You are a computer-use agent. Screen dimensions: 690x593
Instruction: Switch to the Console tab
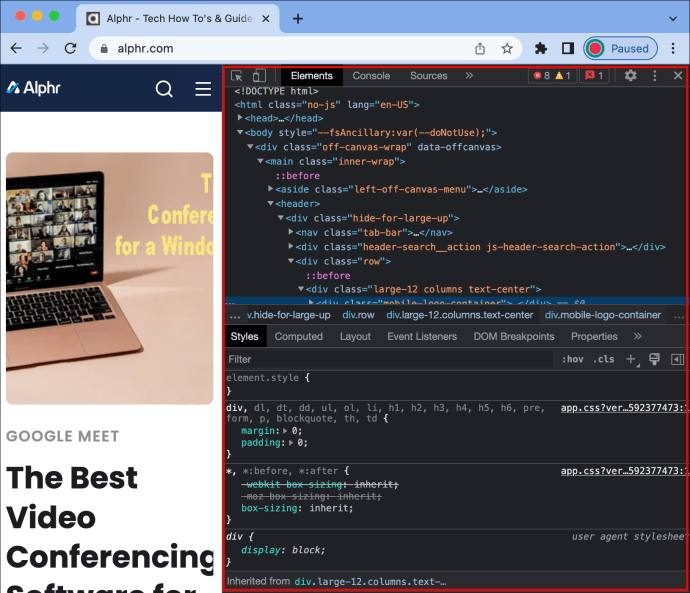tap(371, 76)
